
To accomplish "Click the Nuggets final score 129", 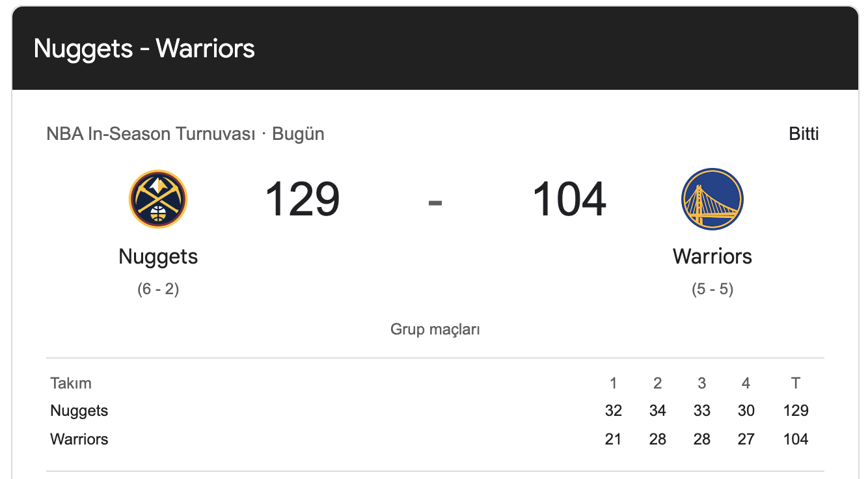I will [303, 199].
